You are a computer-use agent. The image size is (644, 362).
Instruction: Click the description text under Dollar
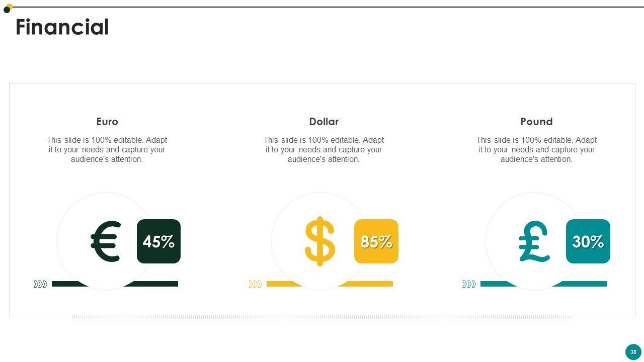324,149
